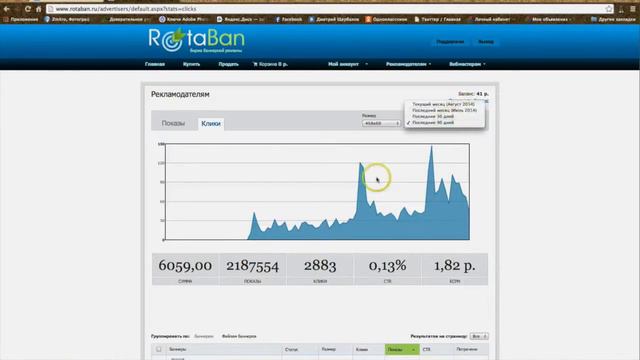Reload the page with the refresh icon
This screenshot has width=640, height=360.
27,9
